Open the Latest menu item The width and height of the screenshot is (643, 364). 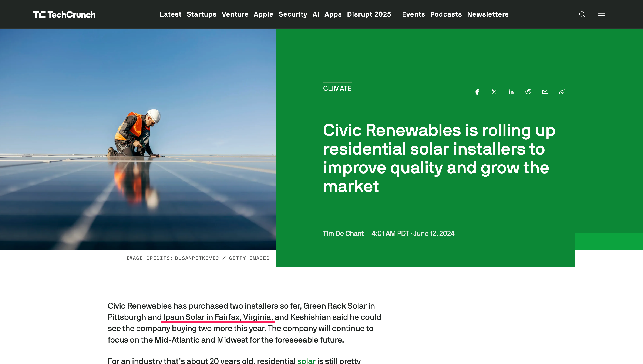171,14
